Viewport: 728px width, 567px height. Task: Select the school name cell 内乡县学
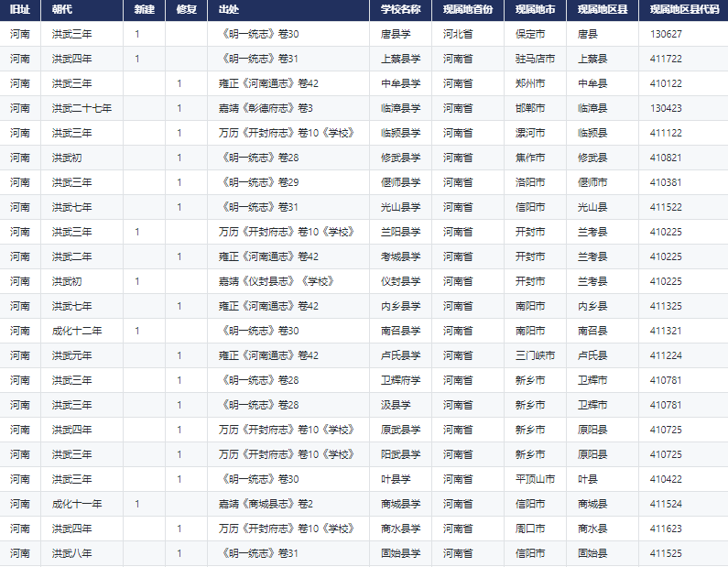point(401,306)
